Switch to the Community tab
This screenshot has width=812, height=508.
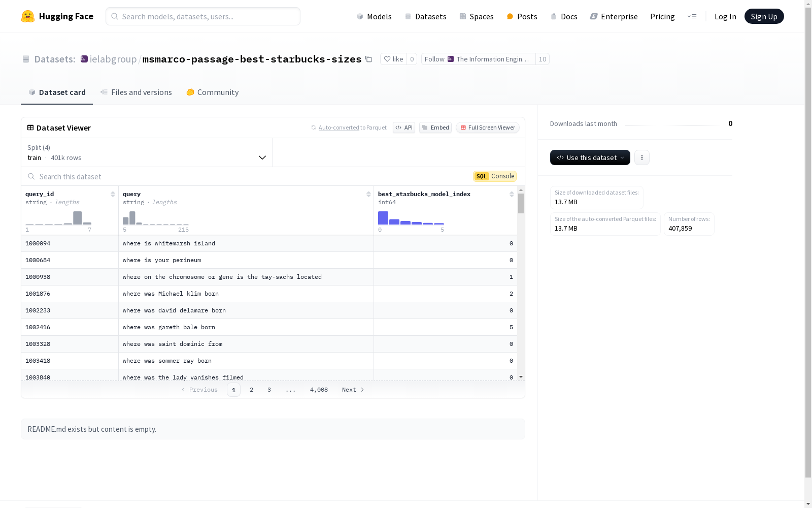(x=212, y=92)
